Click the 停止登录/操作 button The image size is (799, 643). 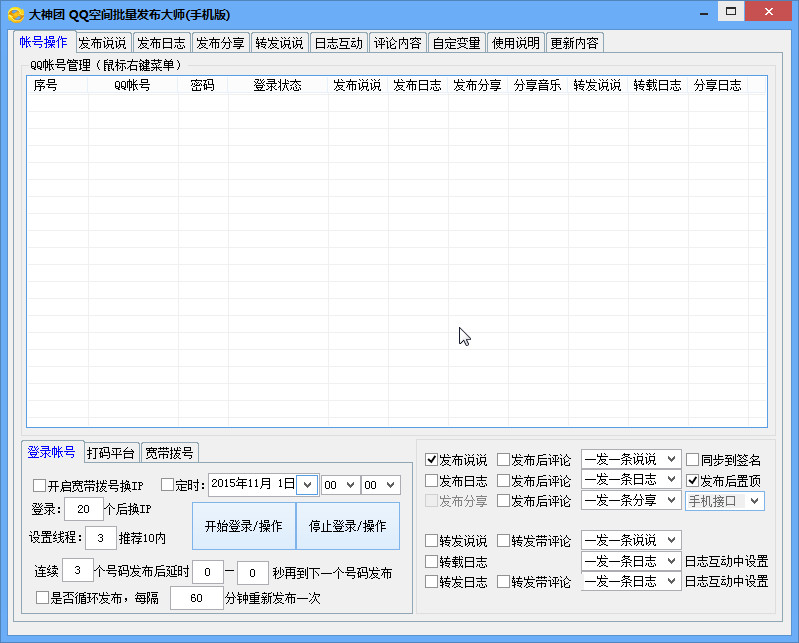click(348, 526)
